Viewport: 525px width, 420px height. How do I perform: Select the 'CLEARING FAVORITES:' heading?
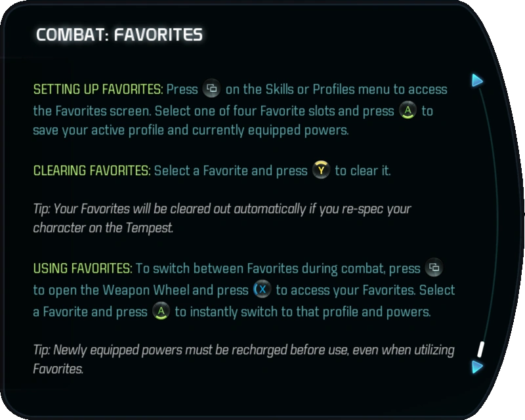91,171
